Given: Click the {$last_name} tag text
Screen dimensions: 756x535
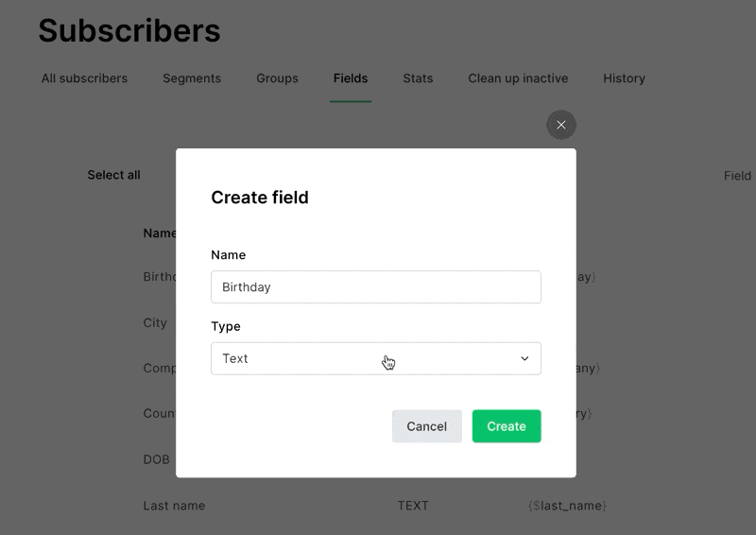Looking at the screenshot, I should [x=567, y=506].
